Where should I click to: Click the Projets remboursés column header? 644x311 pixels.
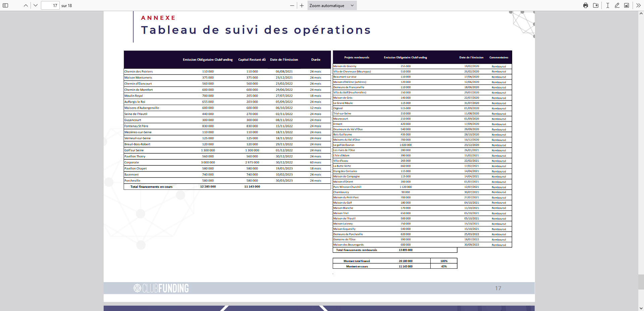click(x=357, y=57)
